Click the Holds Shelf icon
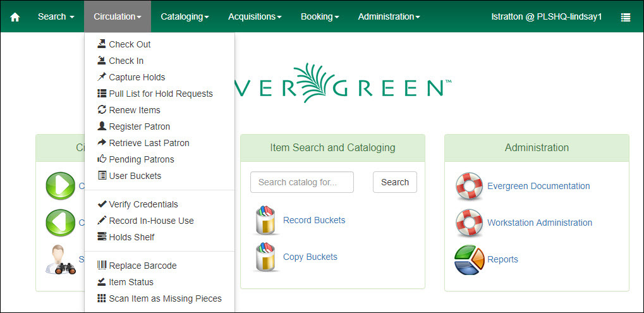The height and width of the screenshot is (313, 644). (x=102, y=237)
